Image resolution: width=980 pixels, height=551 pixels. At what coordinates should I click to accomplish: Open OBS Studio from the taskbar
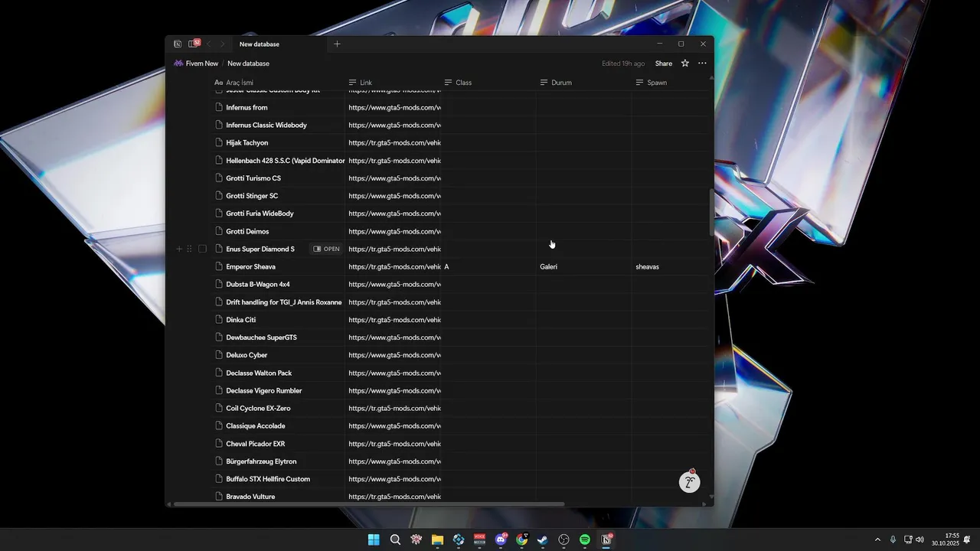(x=563, y=540)
